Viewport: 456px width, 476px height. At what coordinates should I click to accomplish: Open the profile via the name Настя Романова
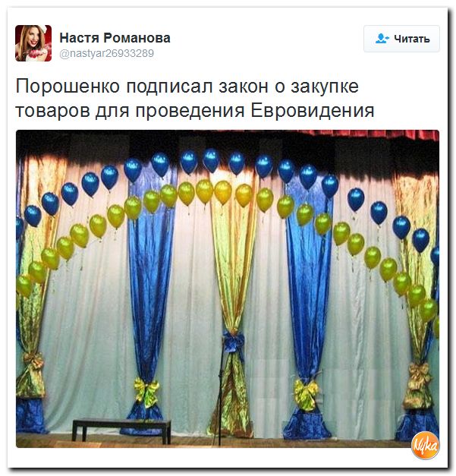click(x=115, y=38)
